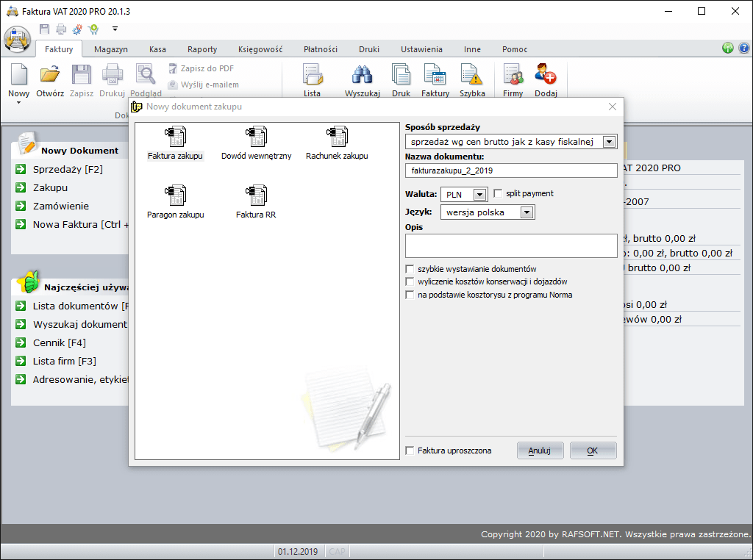The image size is (753, 560).
Task: Enable wyliczenie kosztów konserwacji i dojazdów
Action: pos(410,282)
